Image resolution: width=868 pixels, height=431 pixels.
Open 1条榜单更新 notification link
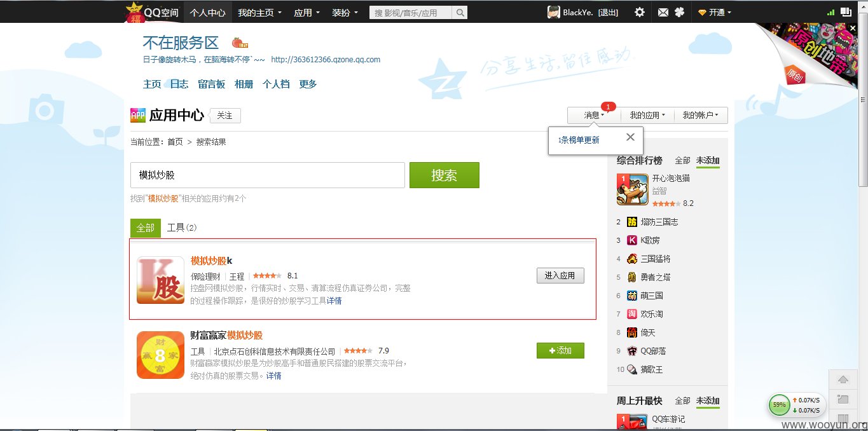coord(579,140)
